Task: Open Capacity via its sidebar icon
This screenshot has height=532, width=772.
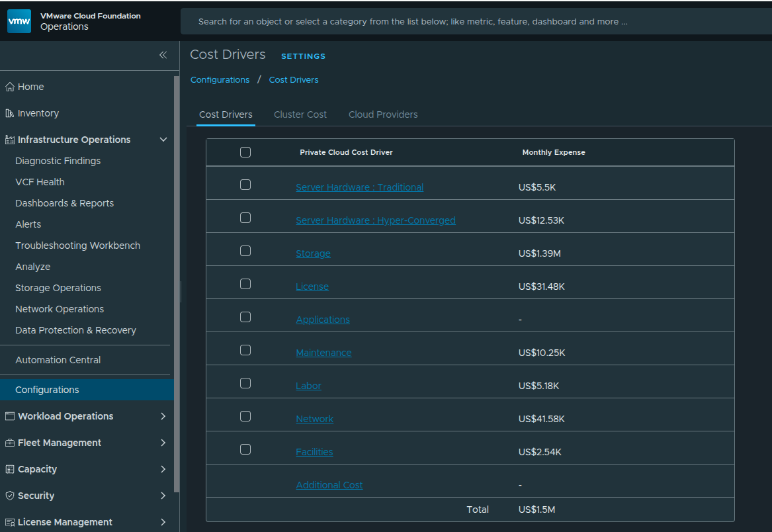Action: pos(9,468)
